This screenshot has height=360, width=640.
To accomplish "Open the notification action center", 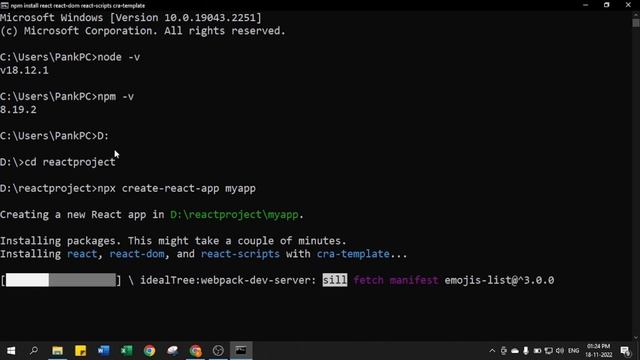I will tap(625, 351).
